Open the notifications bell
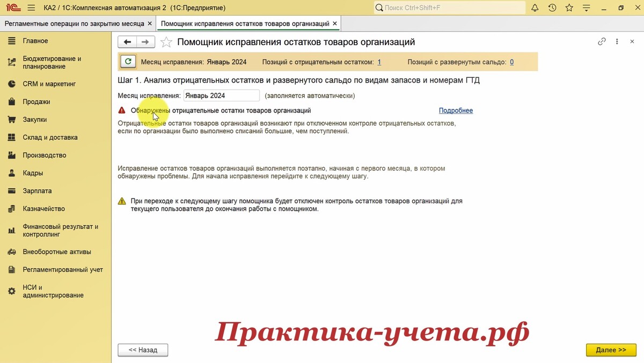This screenshot has height=363, width=644. click(535, 8)
